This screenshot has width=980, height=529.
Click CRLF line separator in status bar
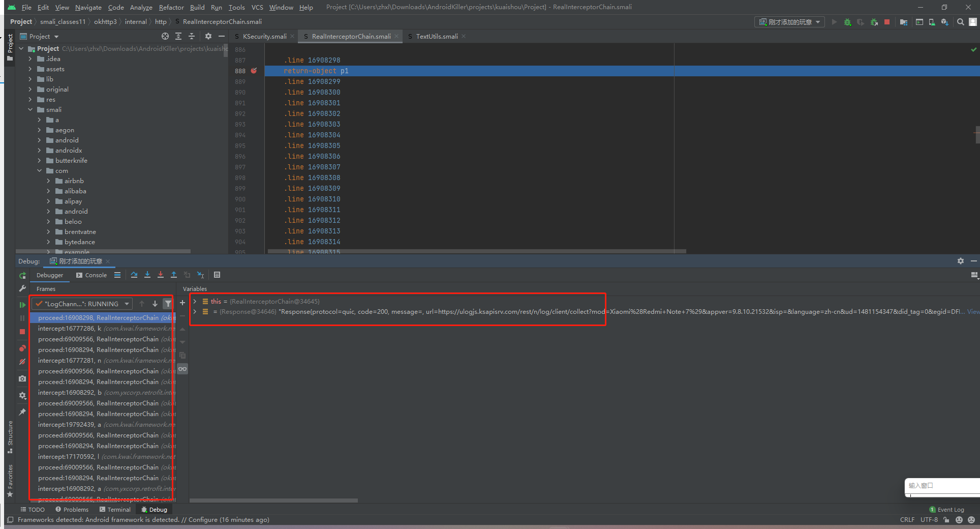coord(907,520)
